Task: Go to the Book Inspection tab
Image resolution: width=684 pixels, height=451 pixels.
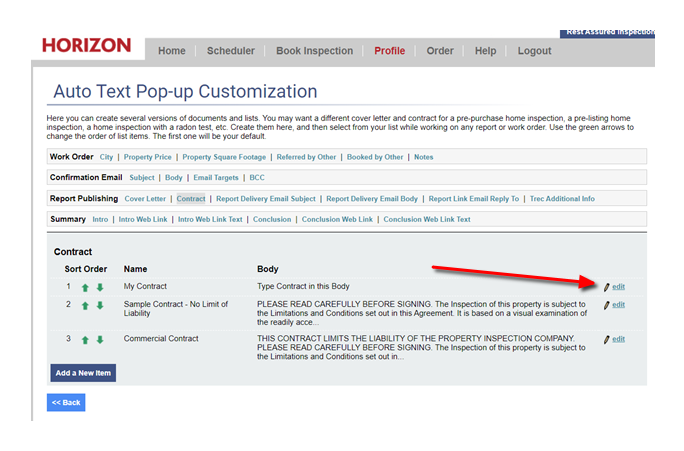Action: (x=314, y=51)
